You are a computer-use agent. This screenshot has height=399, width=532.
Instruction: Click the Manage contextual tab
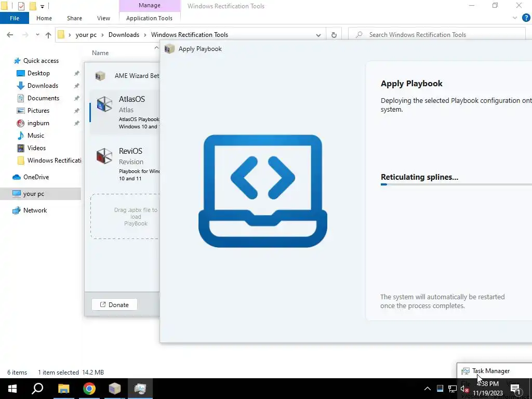(x=149, y=5)
